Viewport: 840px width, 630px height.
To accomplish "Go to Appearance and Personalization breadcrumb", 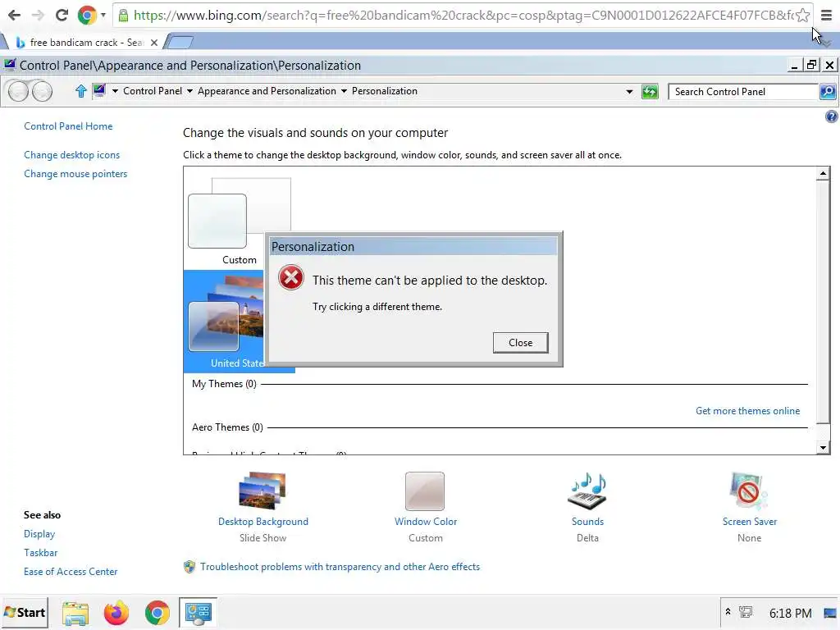I will click(x=267, y=91).
